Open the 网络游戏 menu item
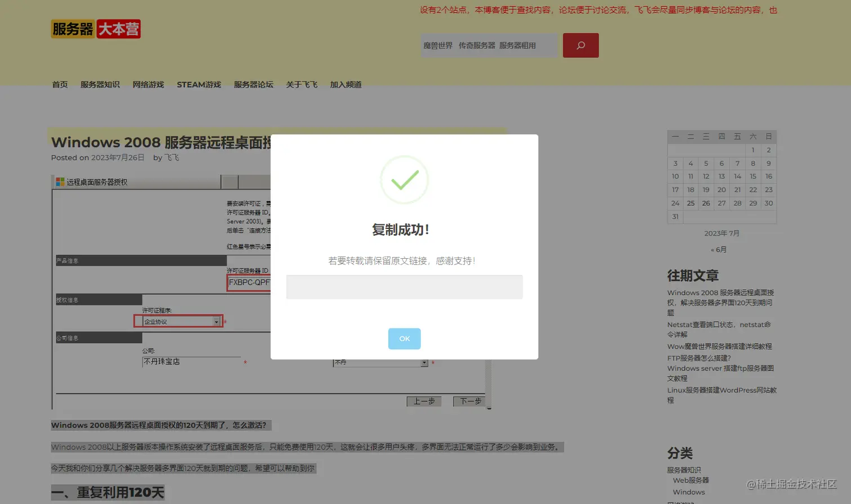 pyautogui.click(x=149, y=85)
